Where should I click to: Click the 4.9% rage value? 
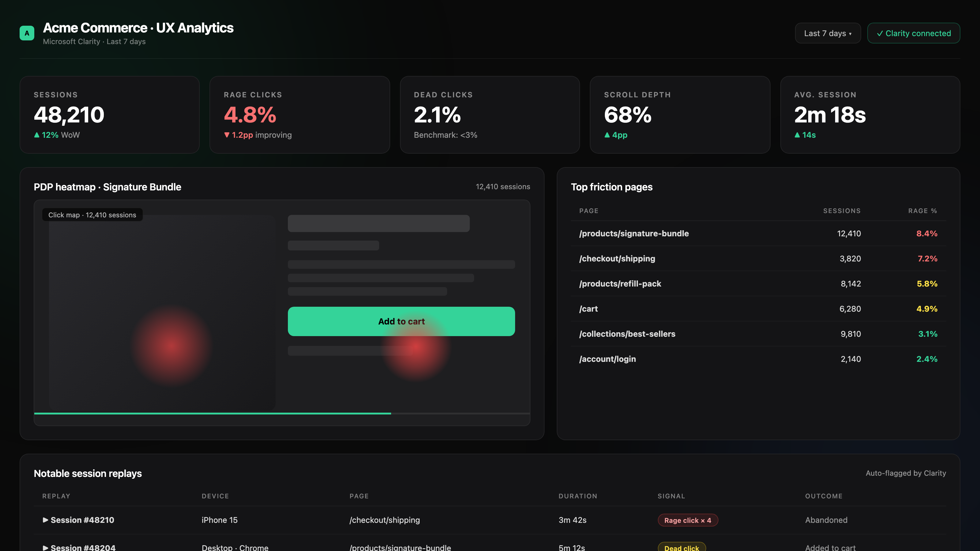927,309
